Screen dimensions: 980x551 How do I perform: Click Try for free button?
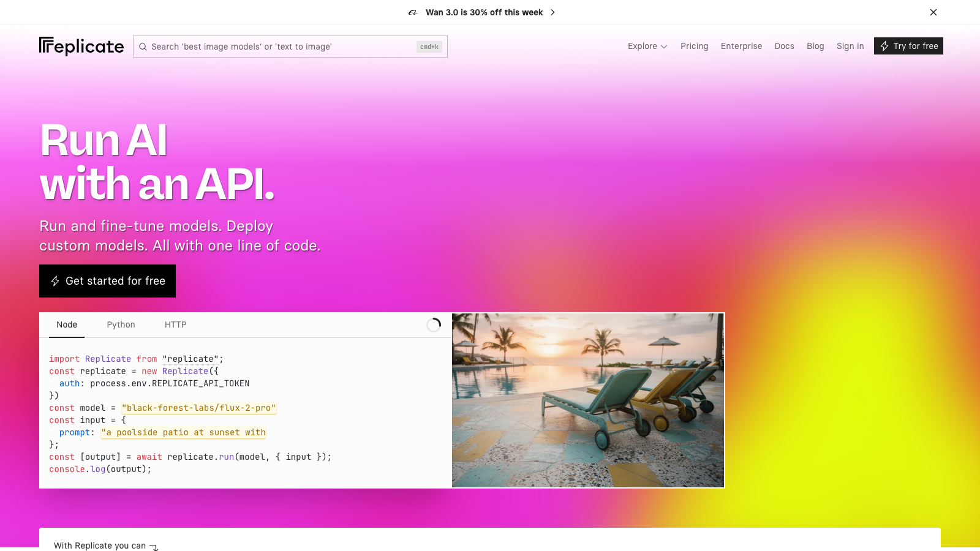pos(908,46)
